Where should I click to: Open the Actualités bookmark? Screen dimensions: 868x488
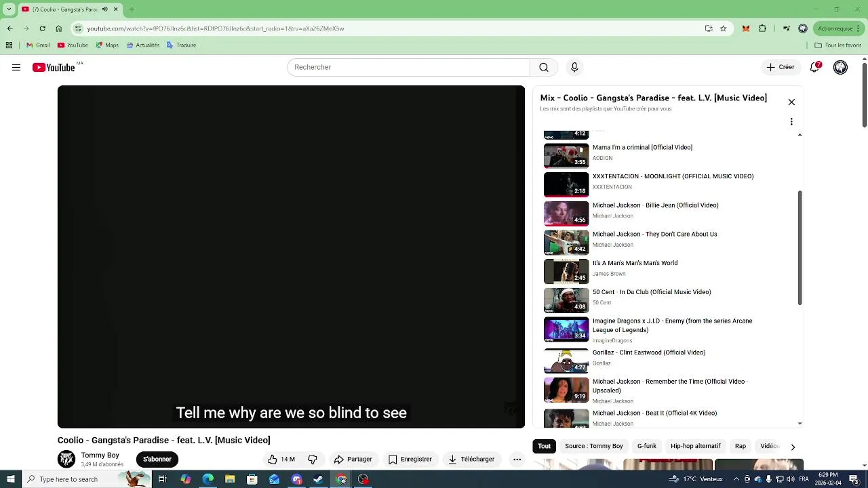[142, 45]
